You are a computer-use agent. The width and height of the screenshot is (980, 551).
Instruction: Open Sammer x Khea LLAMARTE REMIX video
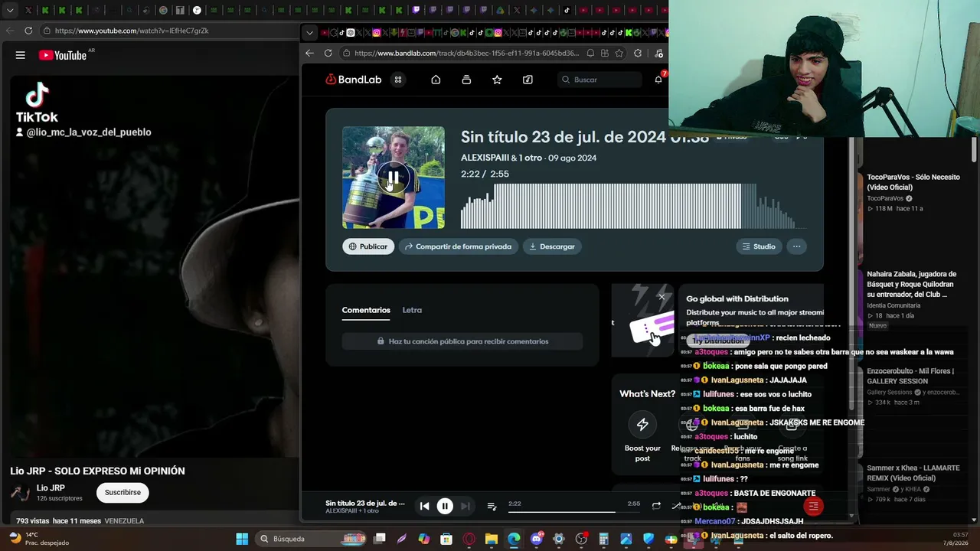(x=913, y=473)
